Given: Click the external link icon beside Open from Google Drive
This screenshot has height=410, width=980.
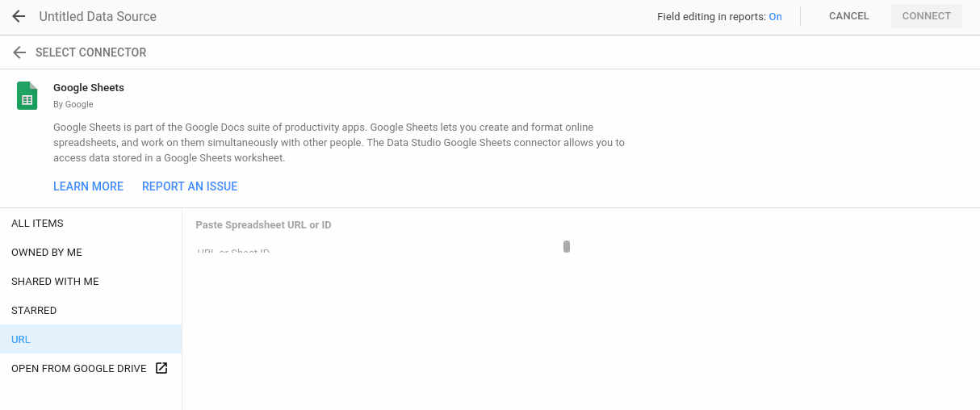Looking at the screenshot, I should click(x=161, y=368).
